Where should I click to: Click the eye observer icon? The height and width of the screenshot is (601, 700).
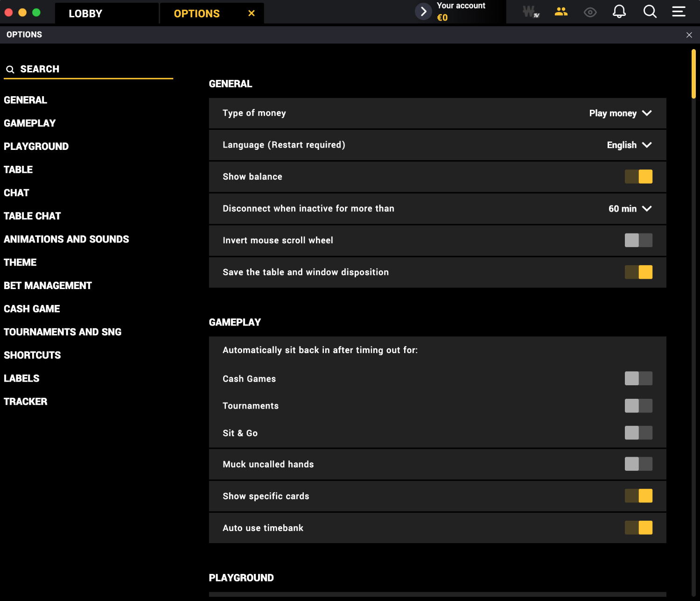pos(590,12)
